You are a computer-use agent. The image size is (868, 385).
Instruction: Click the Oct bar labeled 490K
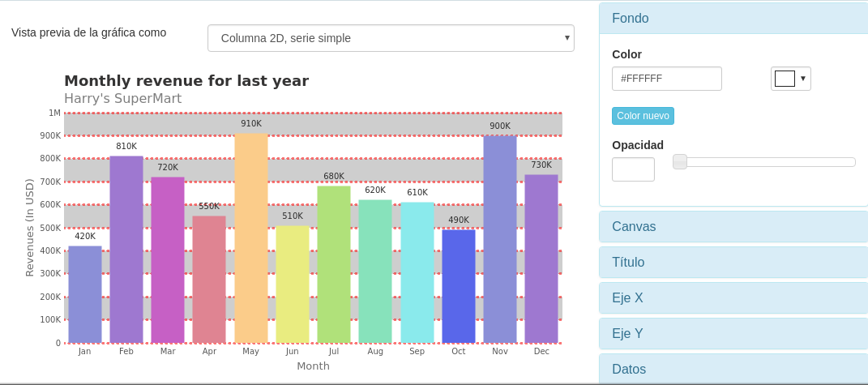click(459, 286)
